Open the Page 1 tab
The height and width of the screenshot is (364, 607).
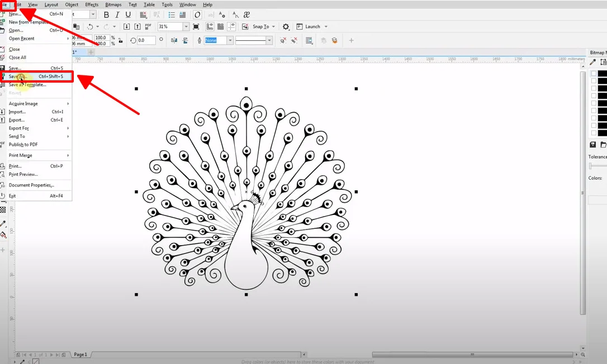coord(80,355)
